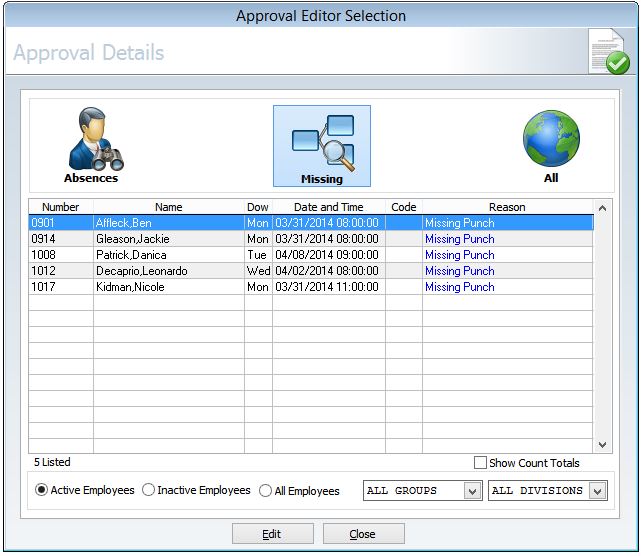Viewport: 642px width, 556px height.
Task: Select the Missing punches icon
Action: [322, 145]
